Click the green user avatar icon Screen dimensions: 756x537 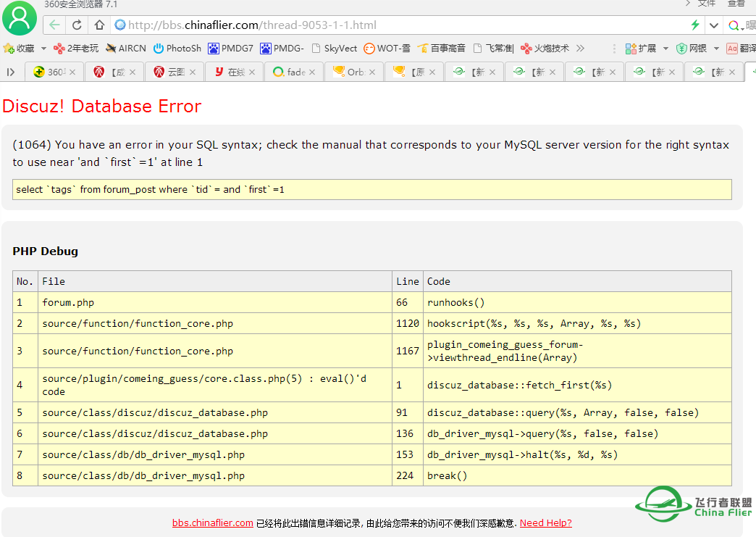(20, 18)
